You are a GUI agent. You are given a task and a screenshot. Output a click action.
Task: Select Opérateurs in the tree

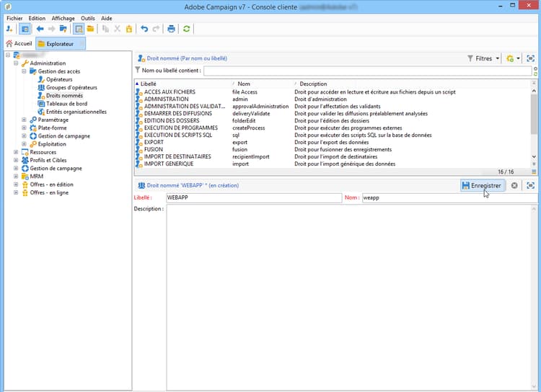[x=59, y=79]
